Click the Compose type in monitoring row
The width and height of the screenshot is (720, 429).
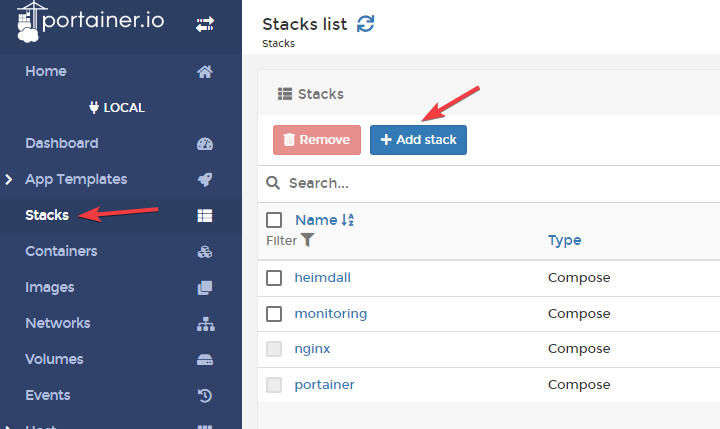click(x=579, y=314)
